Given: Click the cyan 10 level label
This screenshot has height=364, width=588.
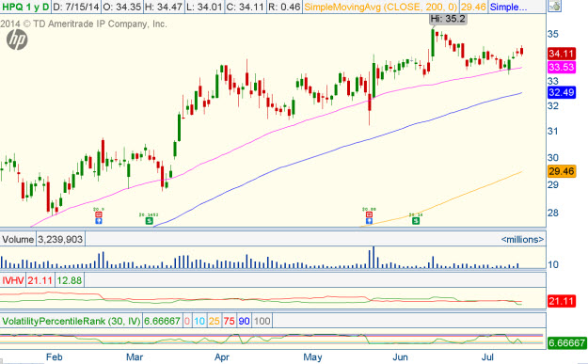Looking at the screenshot, I should (199, 322).
